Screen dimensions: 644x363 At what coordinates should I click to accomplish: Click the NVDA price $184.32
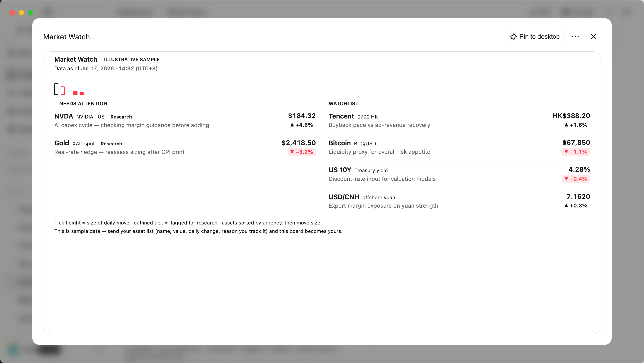coord(302,116)
